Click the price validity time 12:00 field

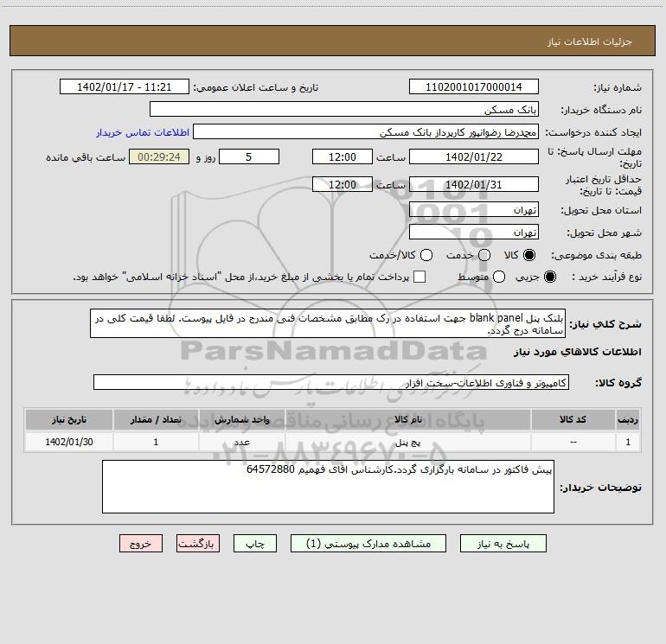pos(343,184)
